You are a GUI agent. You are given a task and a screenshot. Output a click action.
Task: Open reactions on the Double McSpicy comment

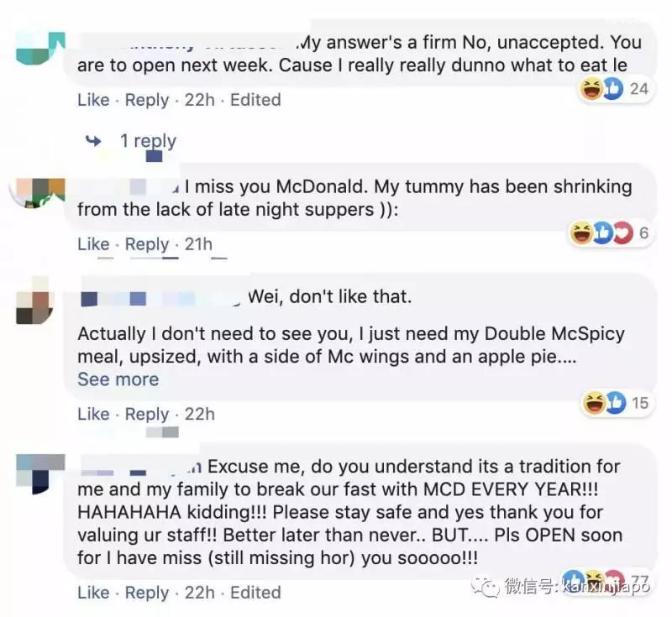click(x=615, y=403)
